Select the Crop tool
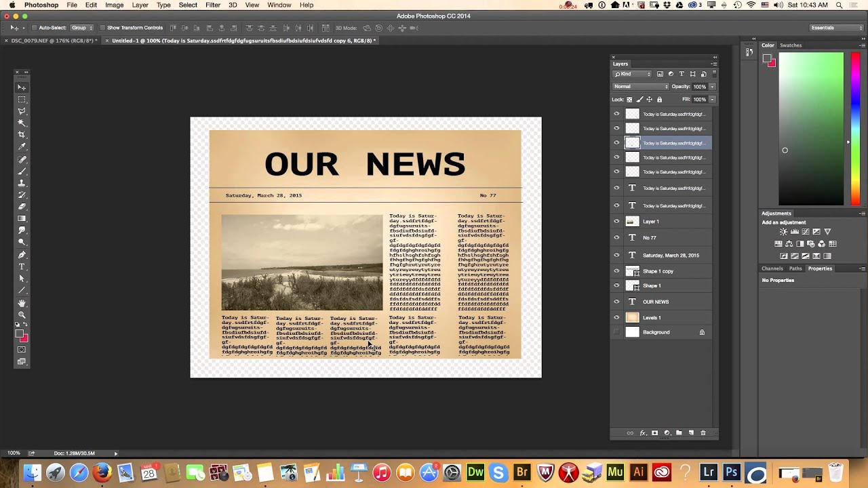 point(22,135)
